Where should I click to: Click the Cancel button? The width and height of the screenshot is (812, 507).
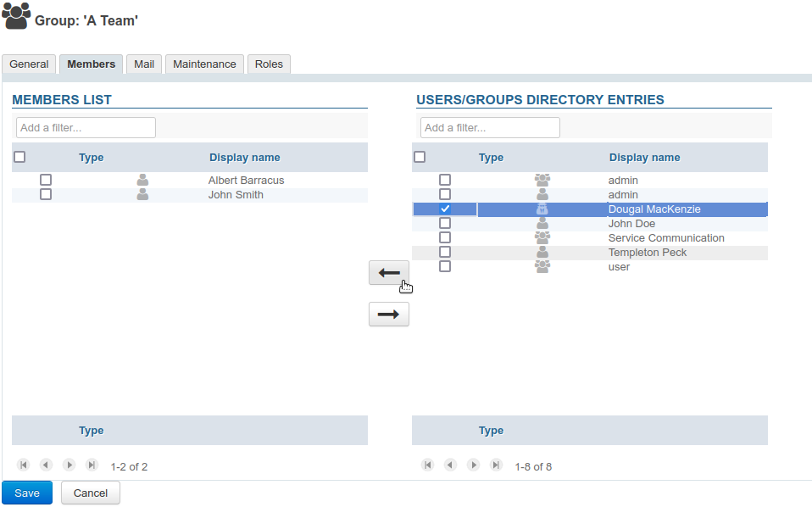[x=91, y=493]
